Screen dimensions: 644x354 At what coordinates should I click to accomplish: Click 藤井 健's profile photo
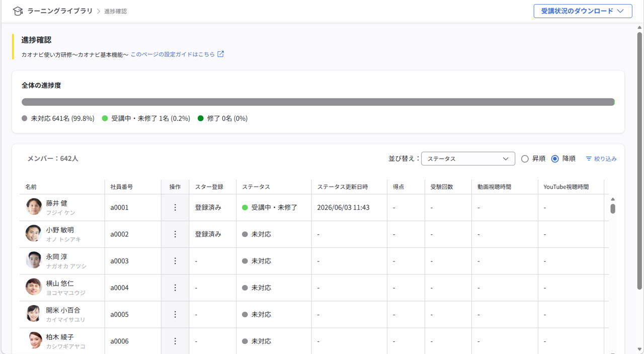(34, 207)
